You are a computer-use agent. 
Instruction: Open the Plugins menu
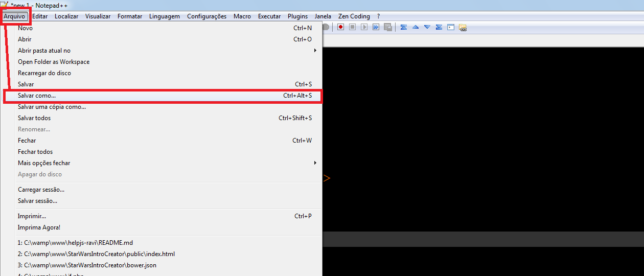[x=297, y=16]
